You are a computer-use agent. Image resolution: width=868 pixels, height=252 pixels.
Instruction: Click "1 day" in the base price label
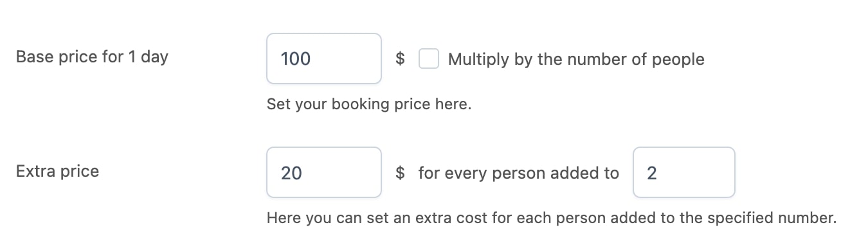[147, 57]
